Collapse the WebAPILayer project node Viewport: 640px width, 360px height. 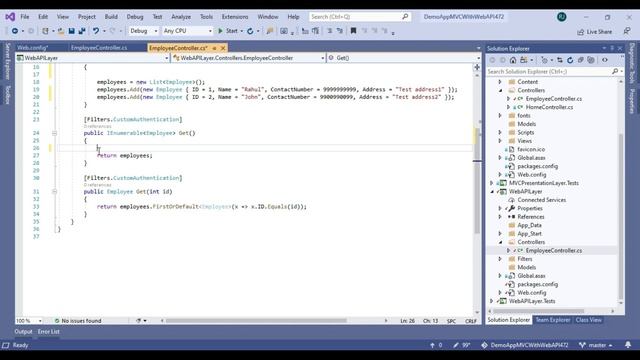pos(492,191)
